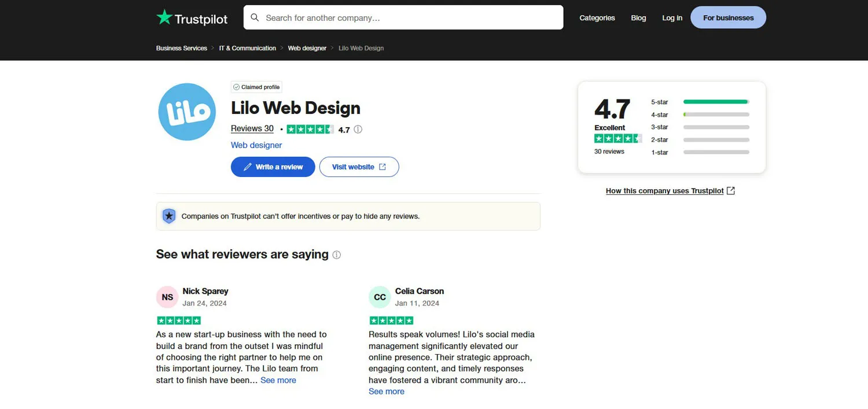Image resolution: width=868 pixels, height=409 pixels.
Task: Click the 1-star progress bar
Action: coord(716,152)
